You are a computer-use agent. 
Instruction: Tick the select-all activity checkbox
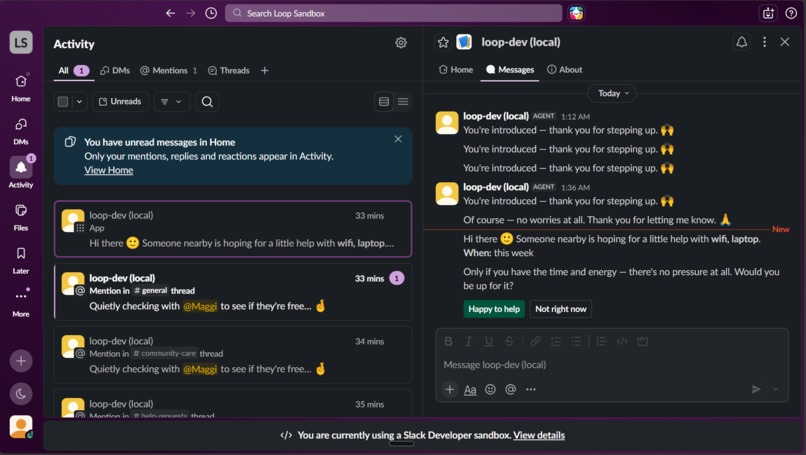coord(63,102)
